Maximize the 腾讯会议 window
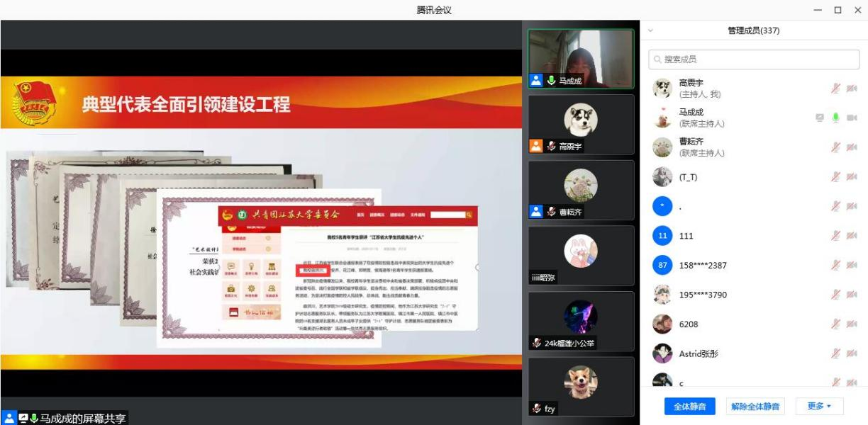 (838, 10)
